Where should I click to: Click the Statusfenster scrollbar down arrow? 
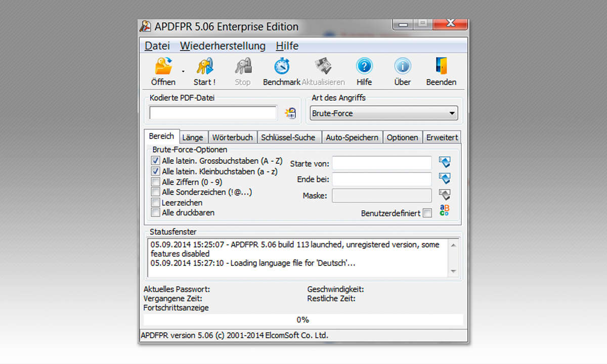tap(453, 271)
